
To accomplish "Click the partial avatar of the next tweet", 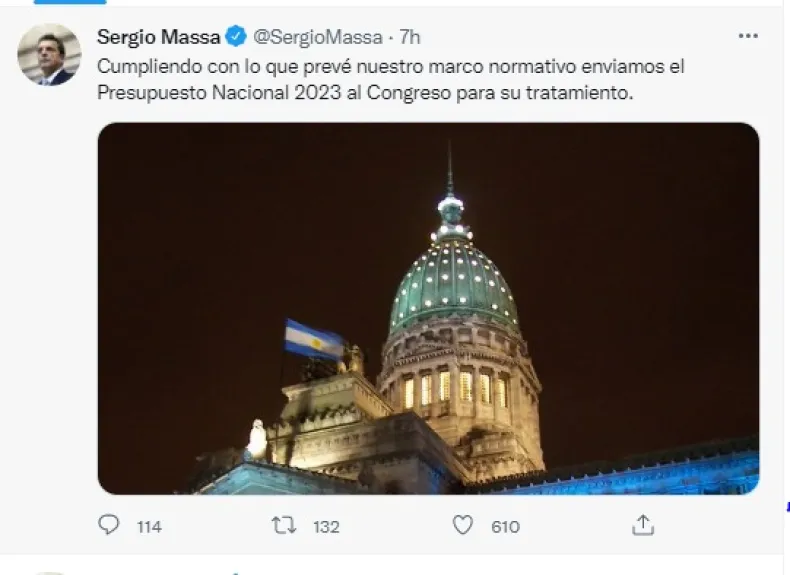I will (x=49, y=573).
